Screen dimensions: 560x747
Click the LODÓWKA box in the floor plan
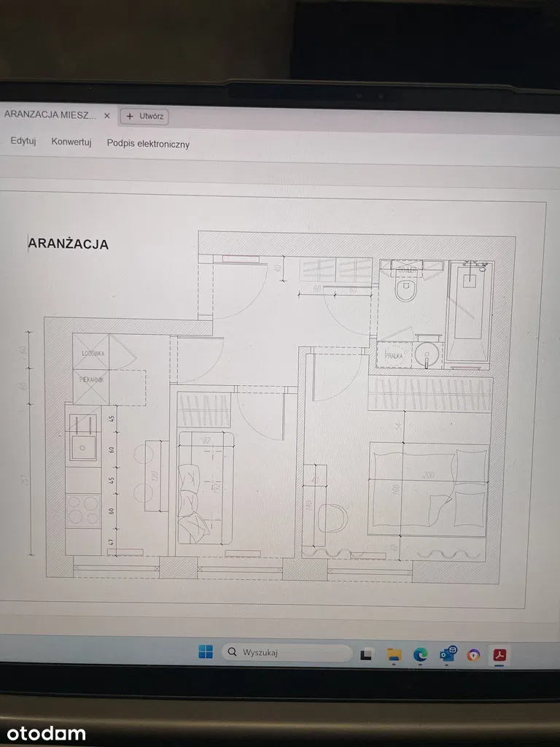point(91,352)
